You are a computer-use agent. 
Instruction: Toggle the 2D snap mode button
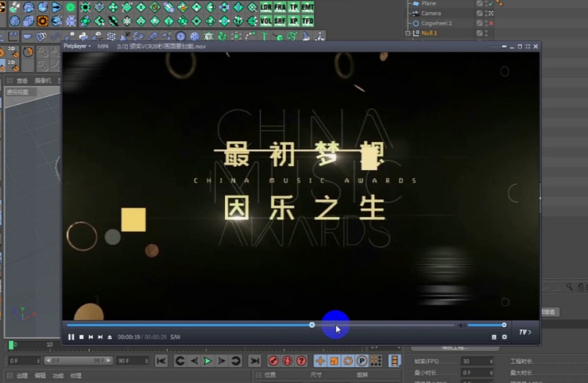click(12, 65)
